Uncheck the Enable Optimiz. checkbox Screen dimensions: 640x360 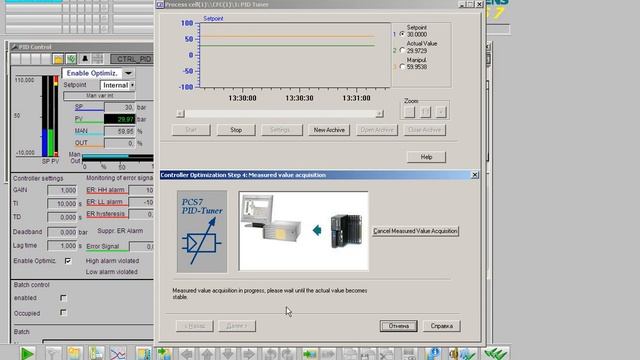[x=68, y=261]
